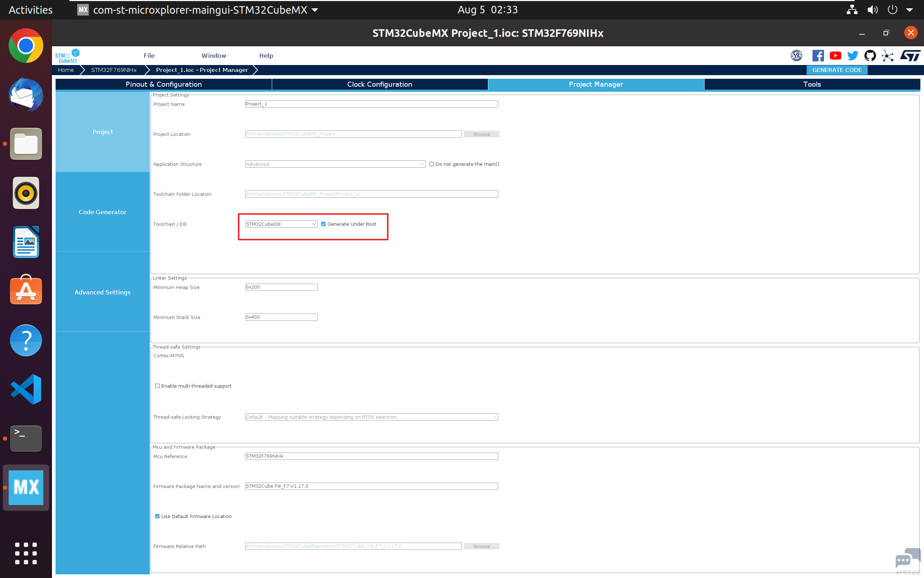Open the ST 10-year anniversary badge

(x=797, y=56)
